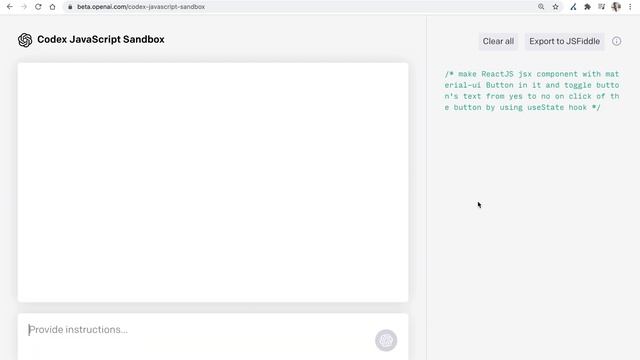Open the browser profile avatar
This screenshot has width=640, height=360.
pos(616,7)
